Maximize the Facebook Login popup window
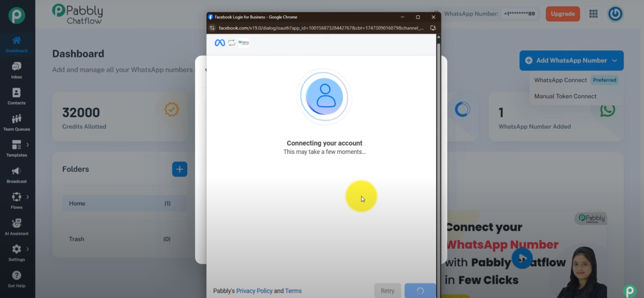The height and width of the screenshot is (298, 644). point(418,17)
